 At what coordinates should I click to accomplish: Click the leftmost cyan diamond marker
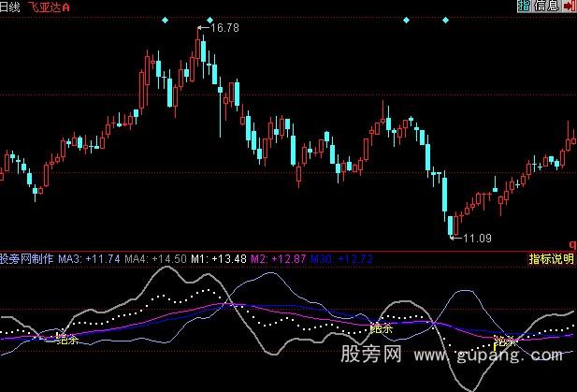point(165,20)
